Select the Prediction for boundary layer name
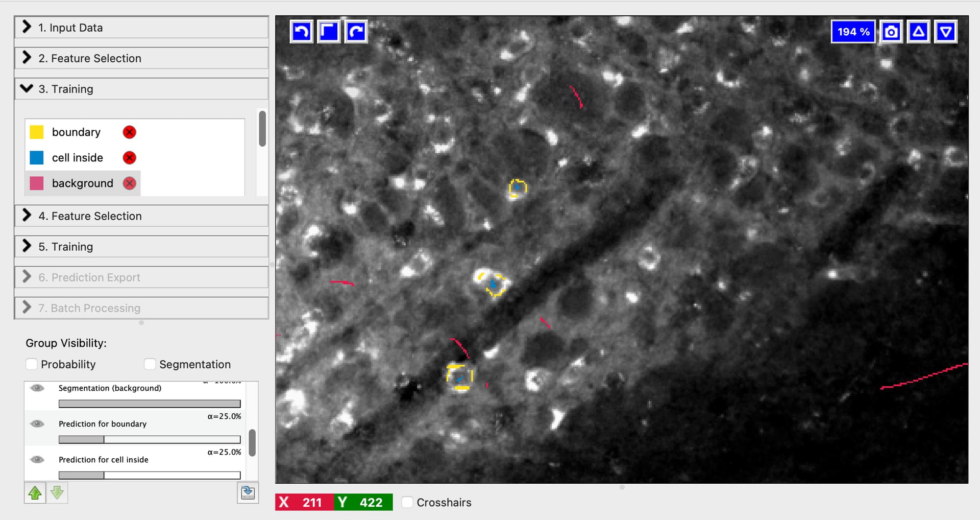This screenshot has height=520, width=980. [103, 424]
